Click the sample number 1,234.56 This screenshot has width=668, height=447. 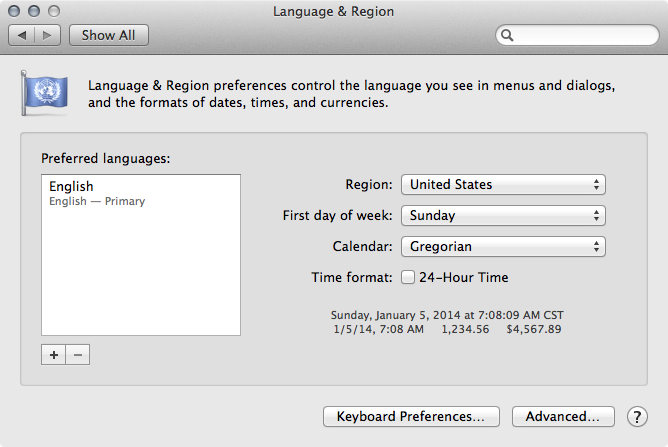tap(465, 329)
